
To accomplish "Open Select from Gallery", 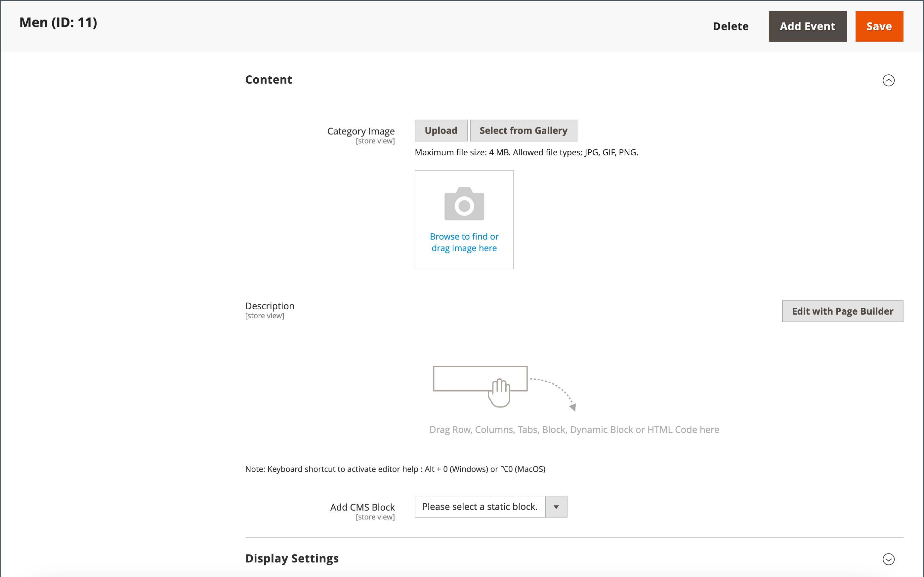I will tap(523, 131).
